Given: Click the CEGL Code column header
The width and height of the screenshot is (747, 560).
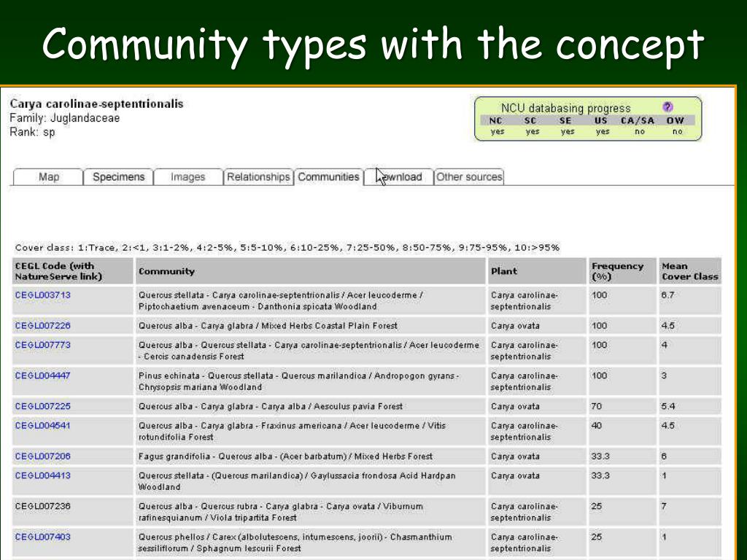Looking at the screenshot, I should (73, 271).
